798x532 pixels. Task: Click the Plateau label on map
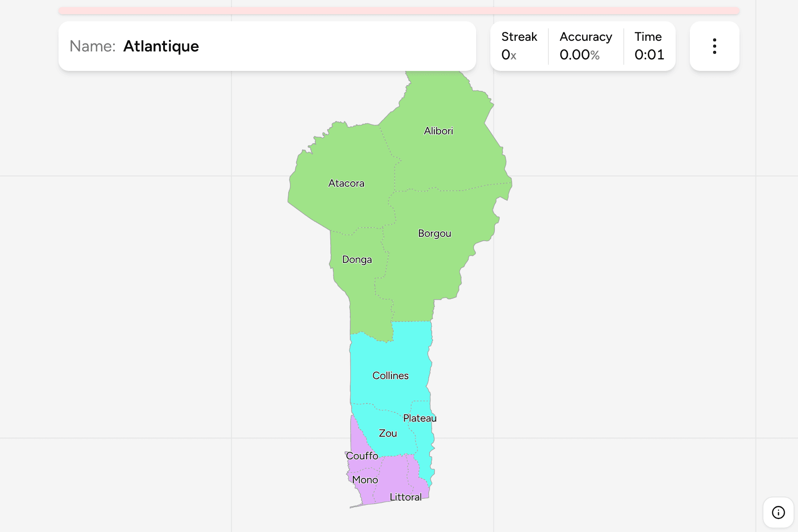coord(420,418)
